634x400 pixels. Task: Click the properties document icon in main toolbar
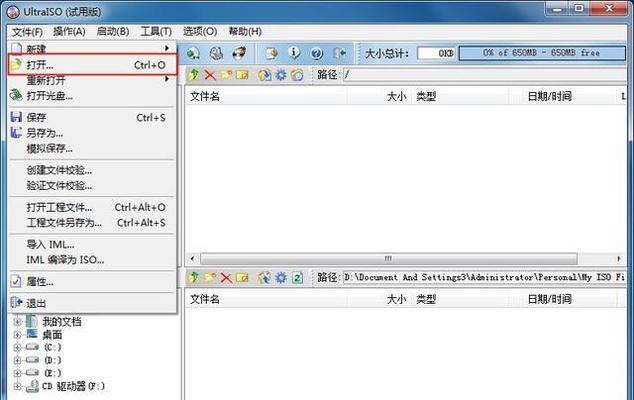pos(271,53)
